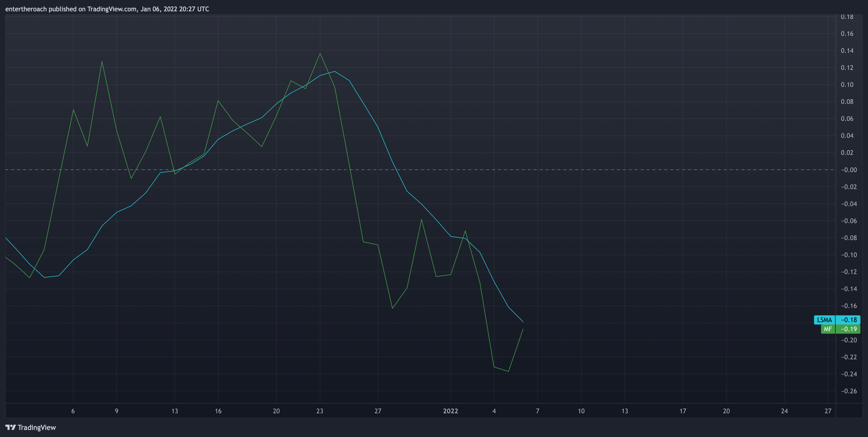
Task: Click the 0.18 price scale label
Action: (x=847, y=17)
